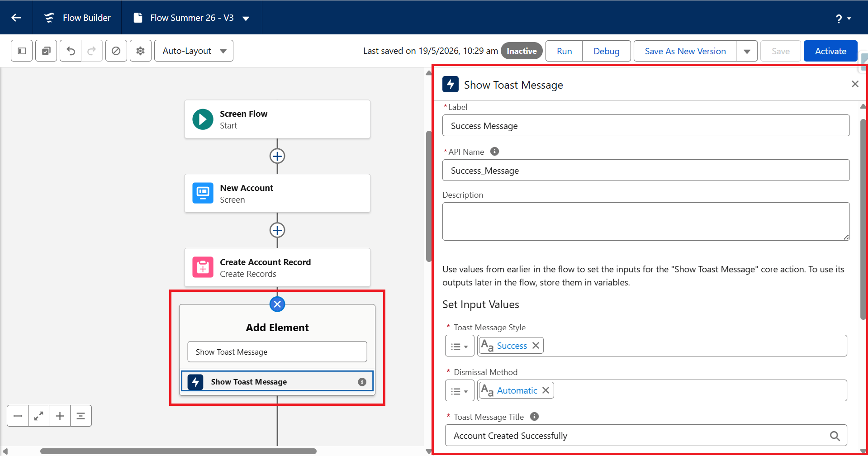The height and width of the screenshot is (456, 868).
Task: Click the Automatic pill value
Action: (x=517, y=390)
